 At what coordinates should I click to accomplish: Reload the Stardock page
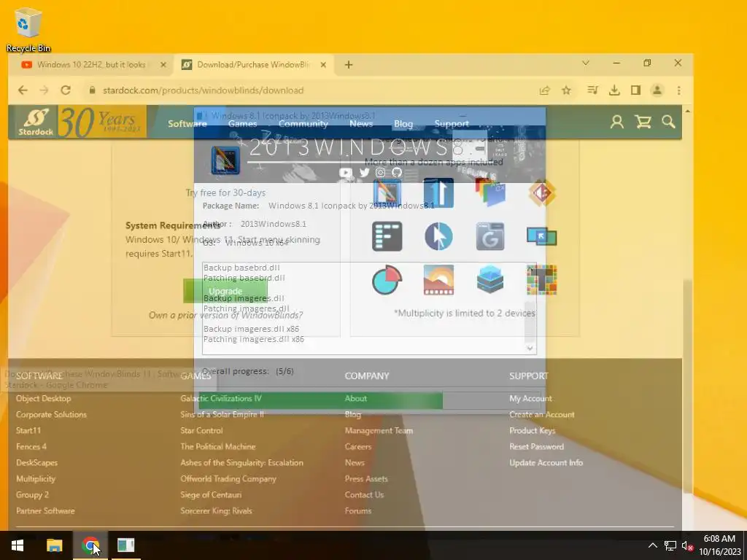pyautogui.click(x=66, y=90)
